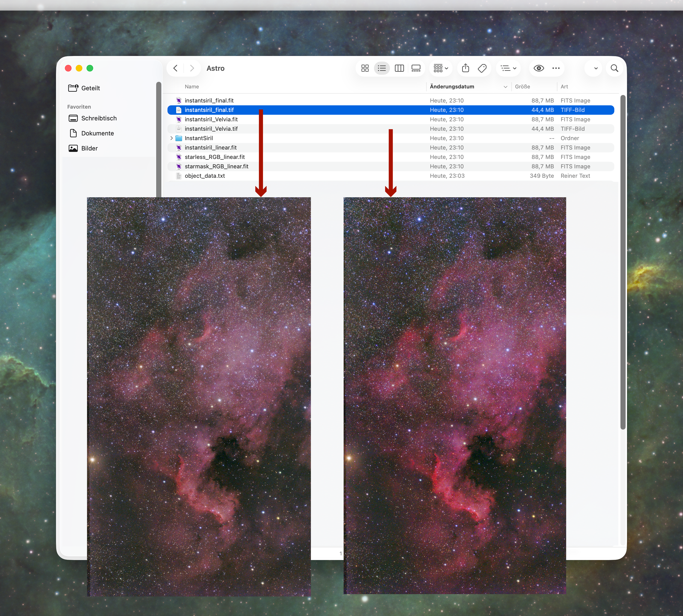The image size is (683, 616).
Task: Open the list sorting options dropdown
Action: pos(508,68)
